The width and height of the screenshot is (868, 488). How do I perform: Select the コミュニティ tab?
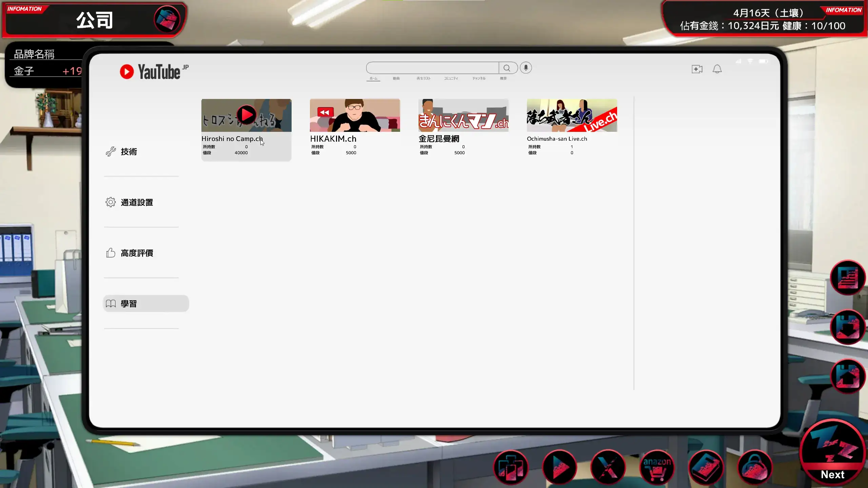(451, 78)
